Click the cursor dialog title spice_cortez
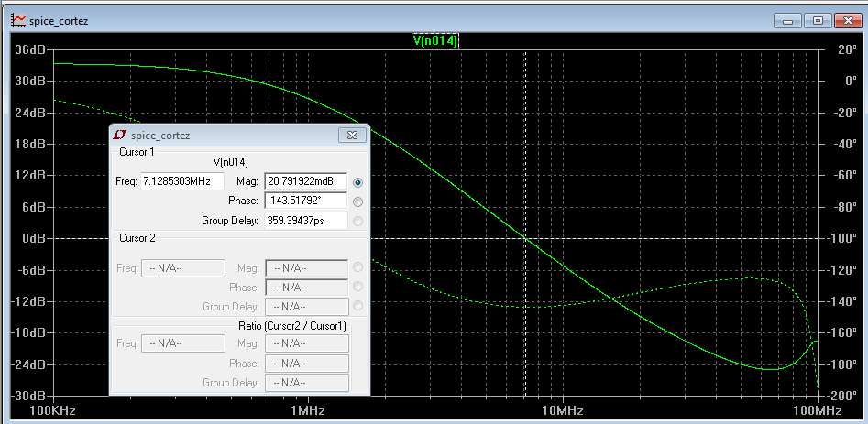 coord(160,136)
